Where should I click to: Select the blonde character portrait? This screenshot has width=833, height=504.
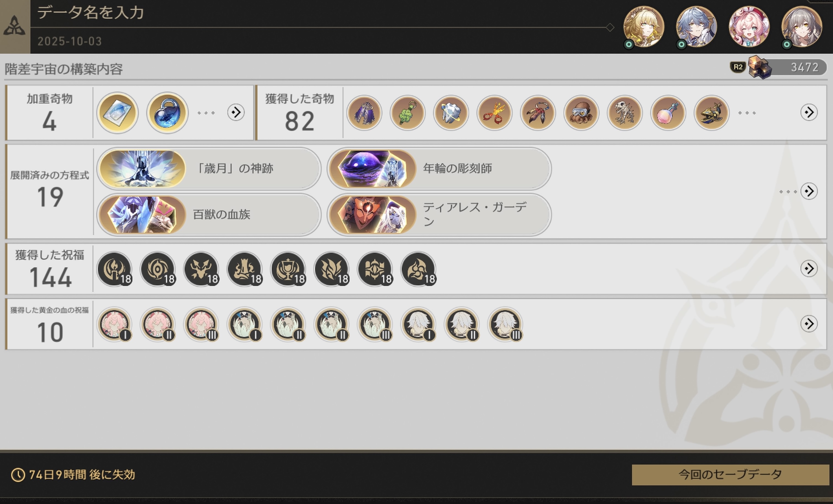click(x=644, y=26)
